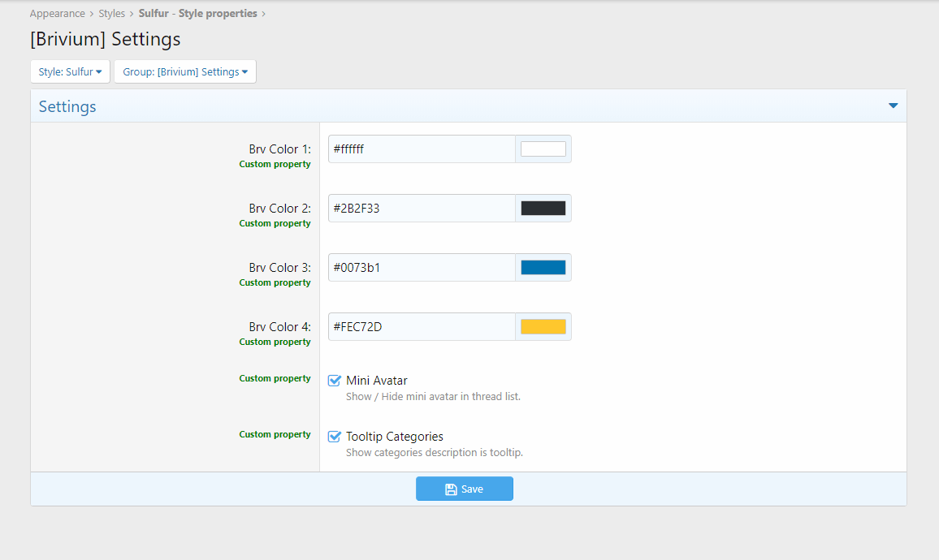Toggle the Mini Avatar checkbox
Viewport: 939px width, 560px height.
(x=334, y=381)
